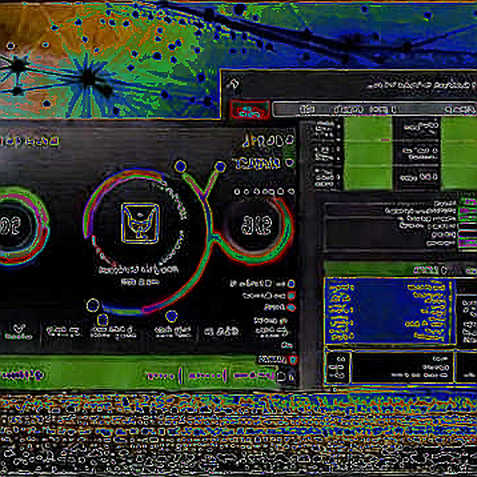Open the tab right of the heart icon
Viewport: 477px width, 477px height.
point(63,332)
